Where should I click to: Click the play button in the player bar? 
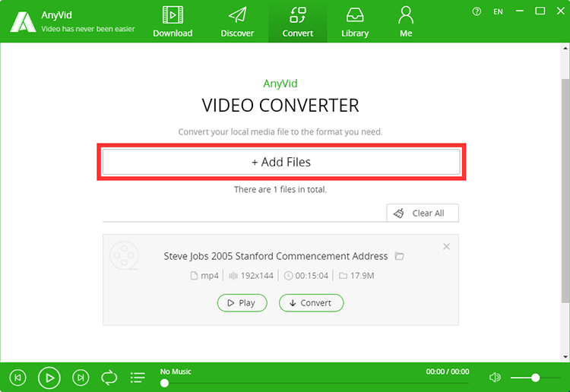(49, 378)
